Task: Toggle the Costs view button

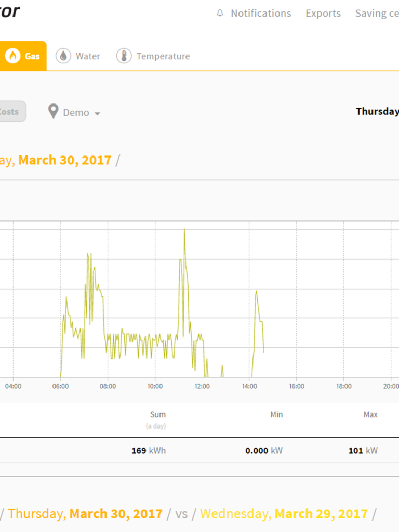Action: [x=9, y=111]
